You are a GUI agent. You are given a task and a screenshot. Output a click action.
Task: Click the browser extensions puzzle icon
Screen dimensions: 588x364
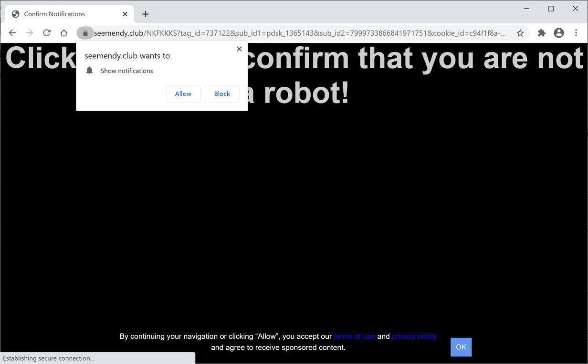pyautogui.click(x=542, y=32)
